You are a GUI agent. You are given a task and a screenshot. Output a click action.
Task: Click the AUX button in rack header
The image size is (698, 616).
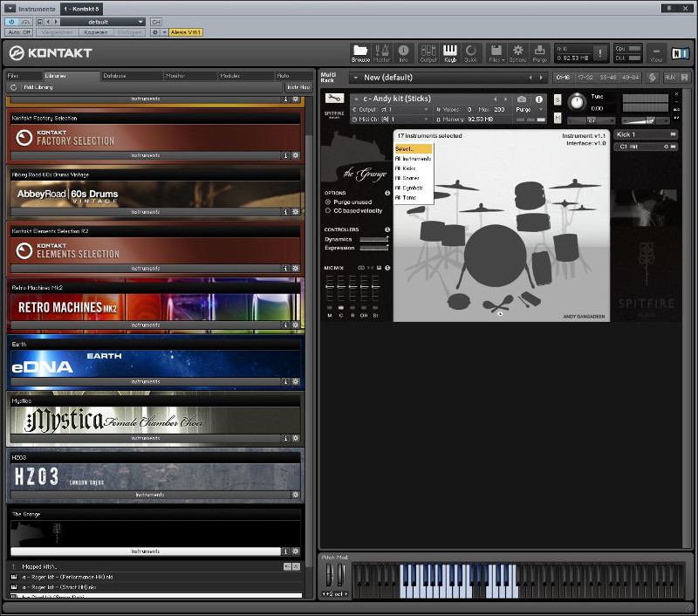[x=670, y=78]
